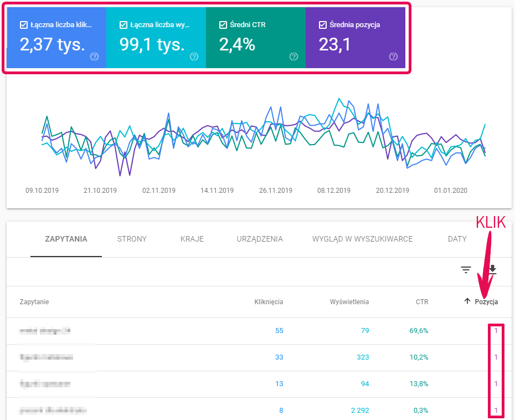Click help icon on Średni CTR card
Viewport: 515px width, 420px height.
(x=293, y=57)
